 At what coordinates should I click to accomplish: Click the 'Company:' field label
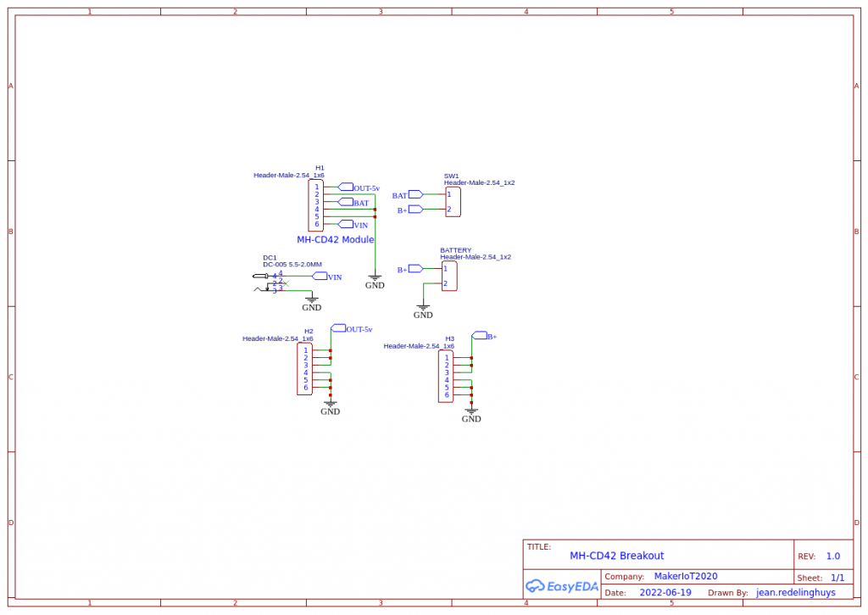pyautogui.click(x=625, y=577)
